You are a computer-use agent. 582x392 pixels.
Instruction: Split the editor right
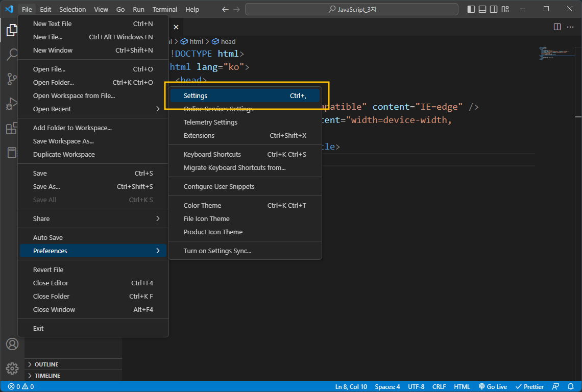[x=557, y=27]
